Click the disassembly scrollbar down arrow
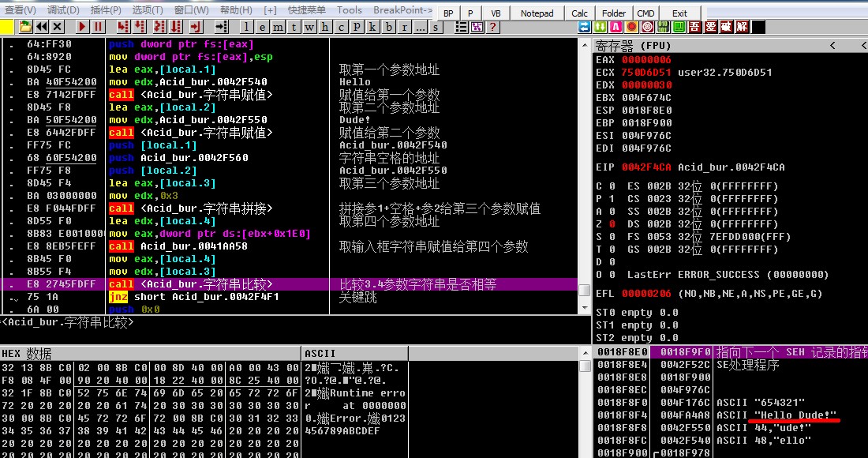868x458 pixels. (x=584, y=308)
